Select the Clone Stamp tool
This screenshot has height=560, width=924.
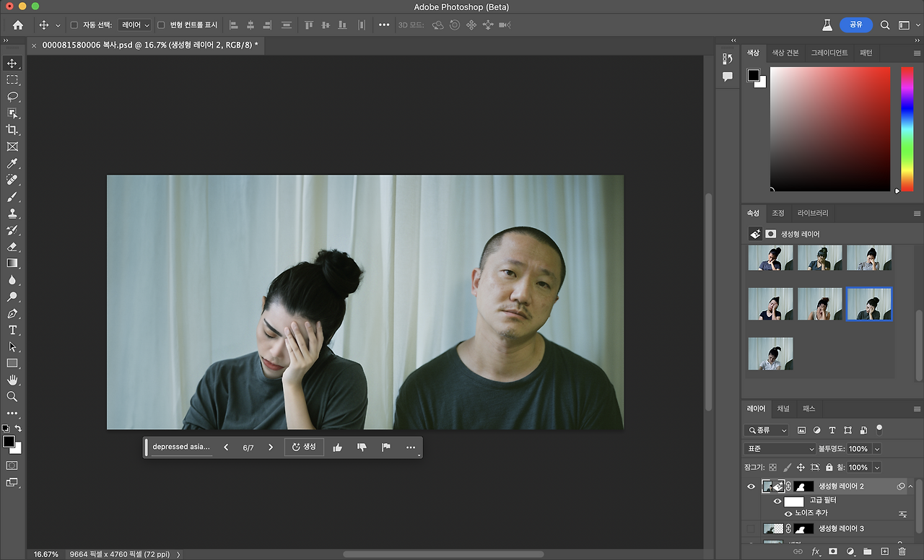click(x=12, y=214)
